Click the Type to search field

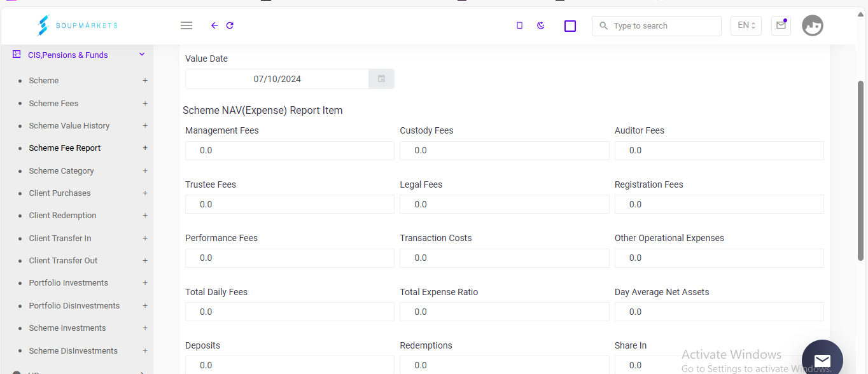657,26
